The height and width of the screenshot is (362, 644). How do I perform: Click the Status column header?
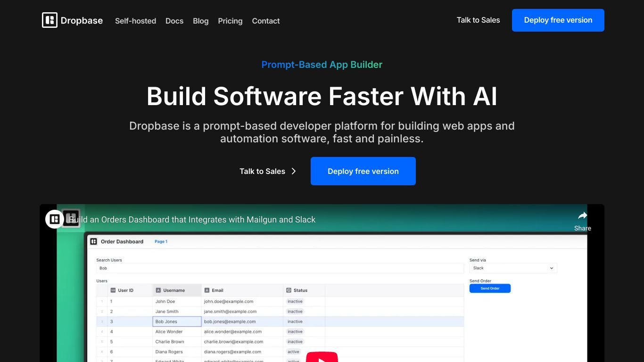(305, 290)
